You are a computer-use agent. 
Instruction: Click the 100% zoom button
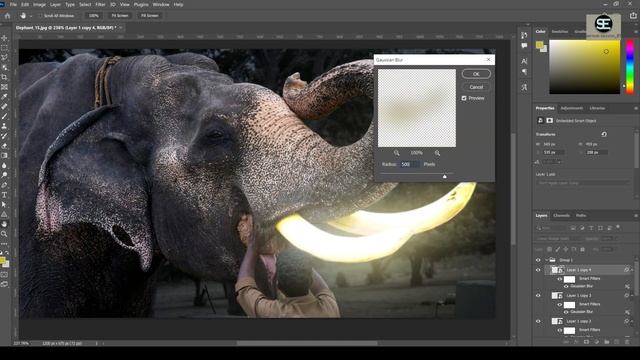click(93, 16)
